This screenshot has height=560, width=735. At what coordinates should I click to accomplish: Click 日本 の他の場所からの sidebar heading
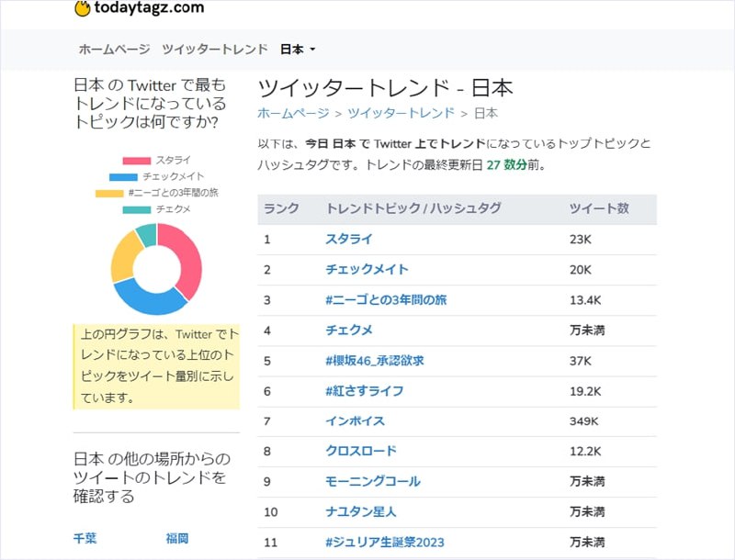coord(152,477)
